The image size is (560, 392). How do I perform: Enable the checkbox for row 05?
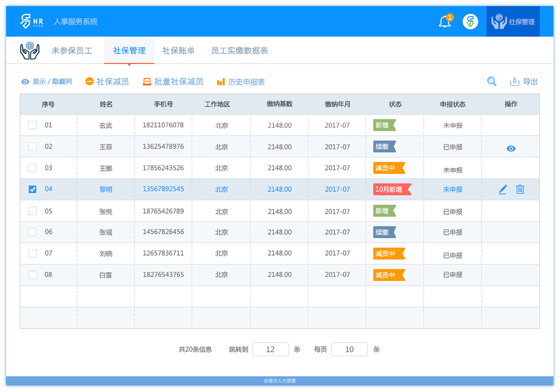pos(33,211)
